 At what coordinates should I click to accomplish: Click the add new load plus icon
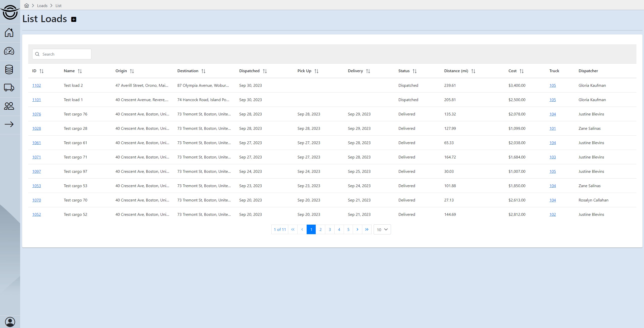click(x=74, y=19)
